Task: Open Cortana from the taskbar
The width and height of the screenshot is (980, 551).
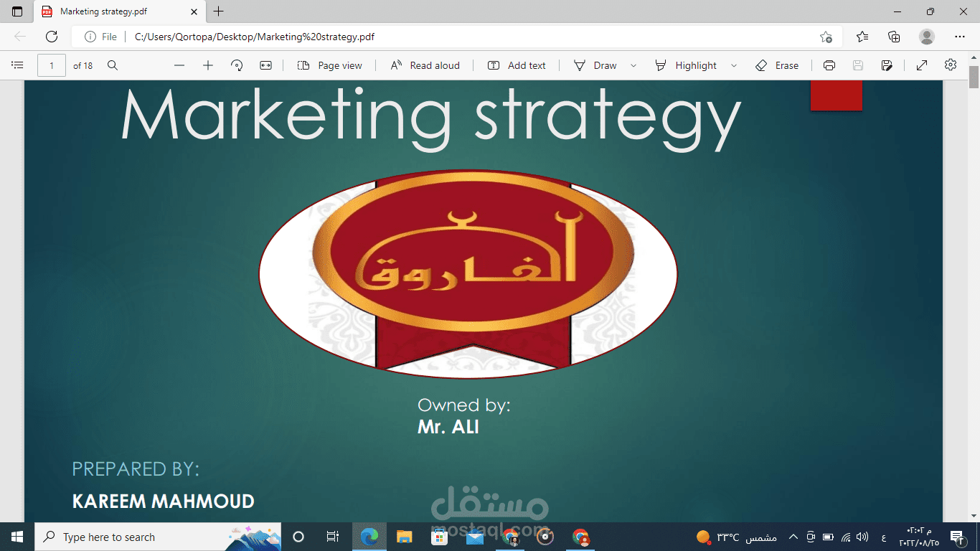Action: point(298,537)
